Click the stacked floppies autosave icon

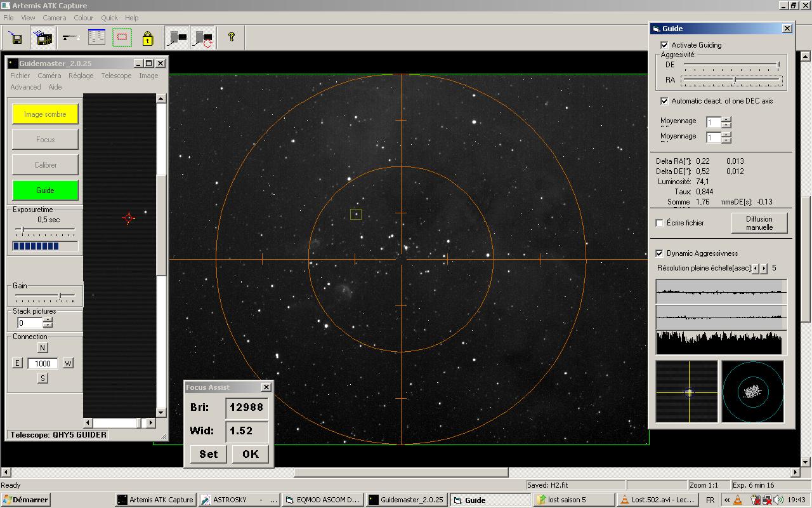tap(43, 38)
